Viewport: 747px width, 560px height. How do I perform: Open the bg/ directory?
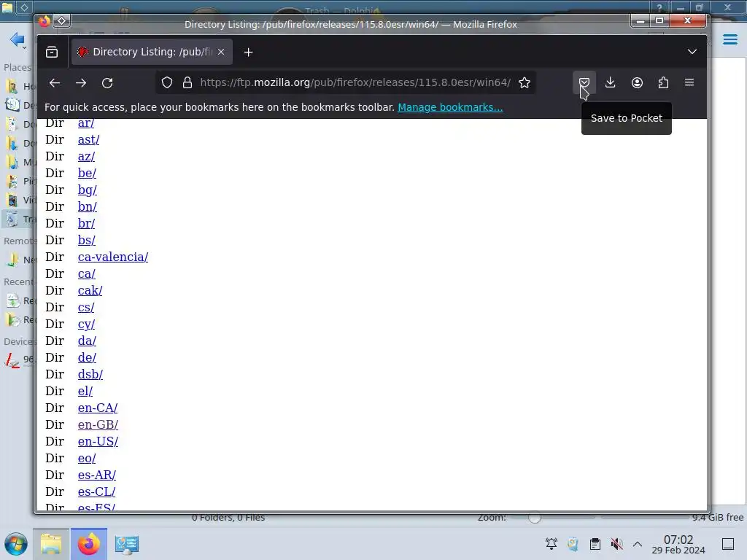point(88,190)
